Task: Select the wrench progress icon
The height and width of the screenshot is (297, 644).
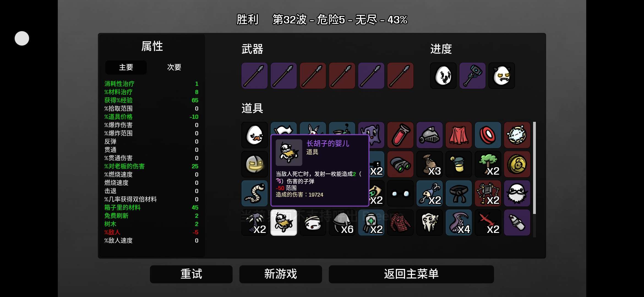Action: [x=473, y=76]
